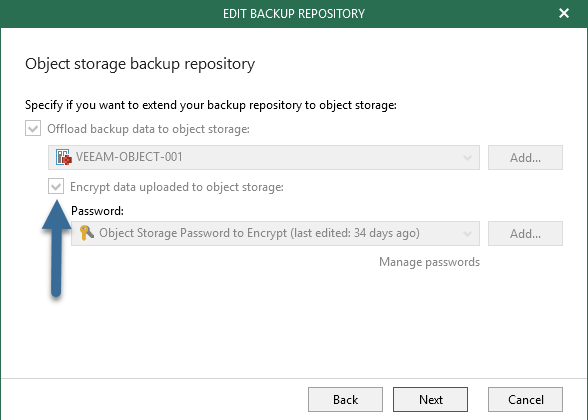Click Add next to object storage repository
This screenshot has height=420, width=588.
click(x=525, y=158)
